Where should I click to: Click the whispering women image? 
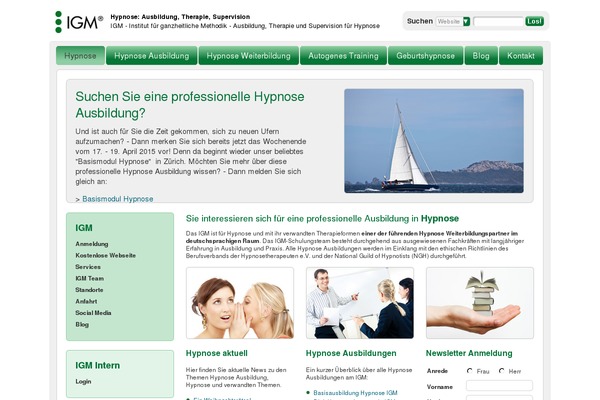240,303
